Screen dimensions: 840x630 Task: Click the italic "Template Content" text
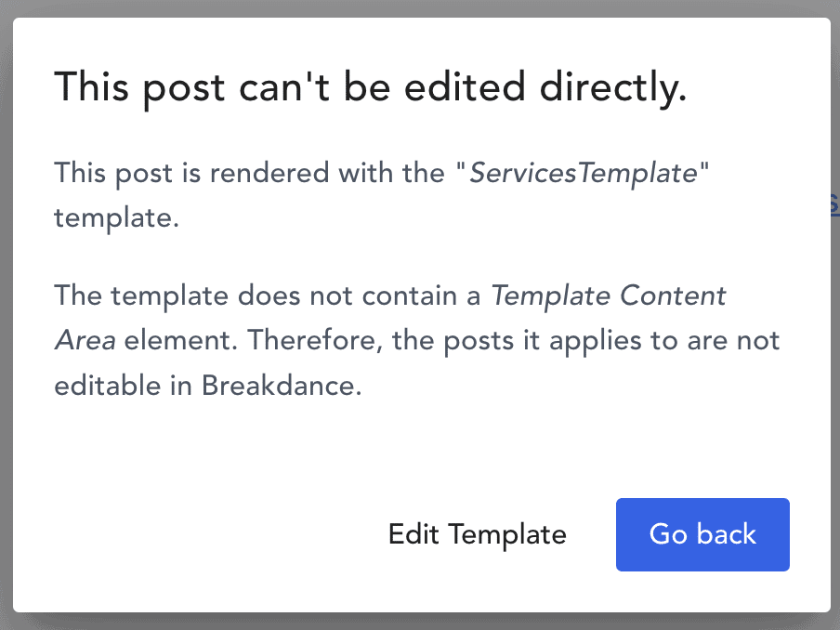point(609,295)
